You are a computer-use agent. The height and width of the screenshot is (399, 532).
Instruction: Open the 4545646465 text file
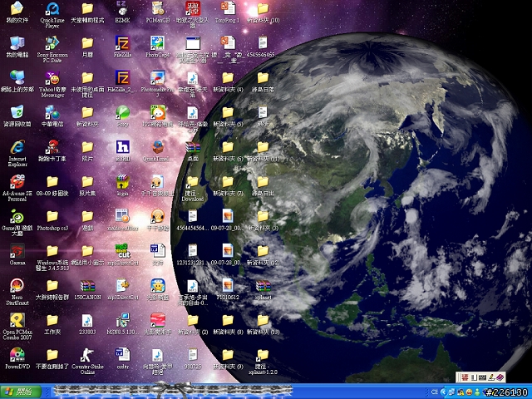[261, 47]
